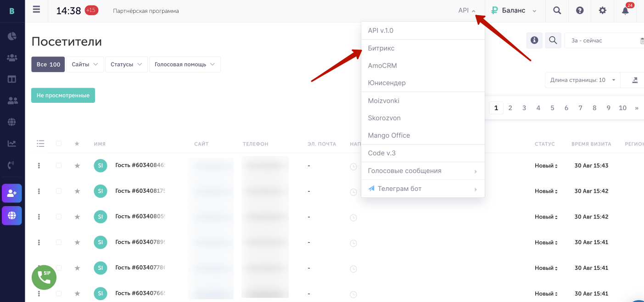Change status Новый of the 15:43 visit
This screenshot has width=644, height=302.
[546, 166]
